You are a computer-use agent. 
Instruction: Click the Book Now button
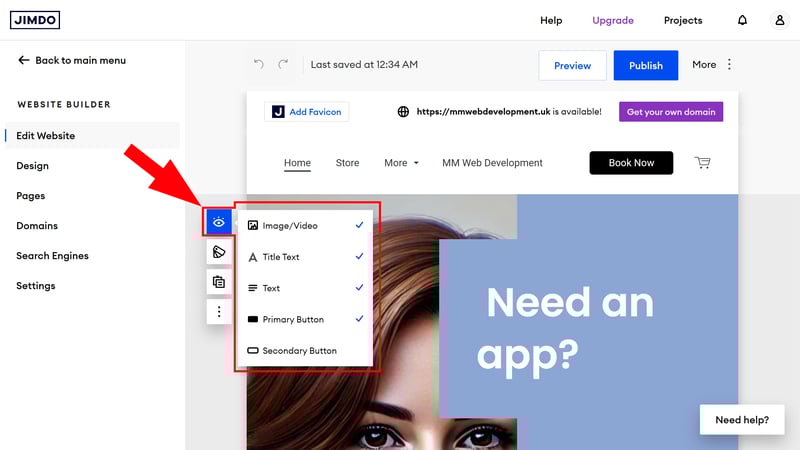pyautogui.click(x=631, y=163)
